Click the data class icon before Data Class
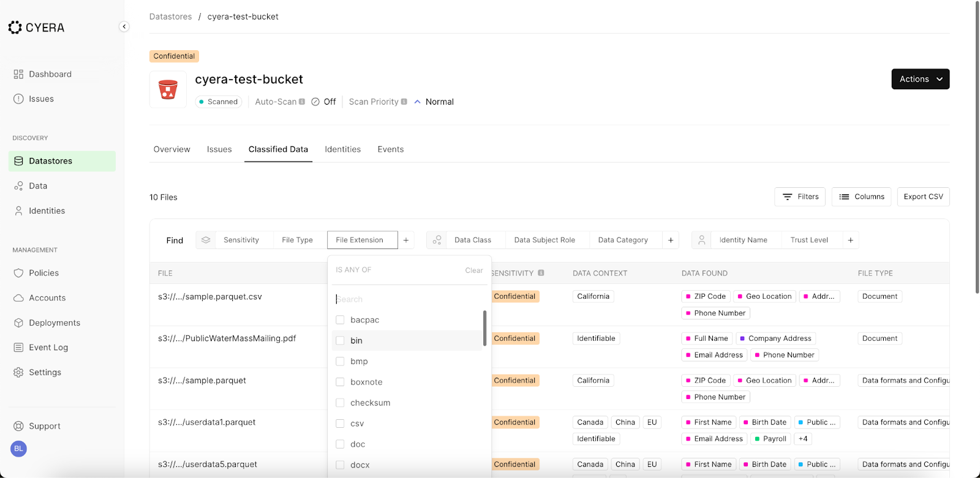The image size is (980, 478). [x=437, y=240]
